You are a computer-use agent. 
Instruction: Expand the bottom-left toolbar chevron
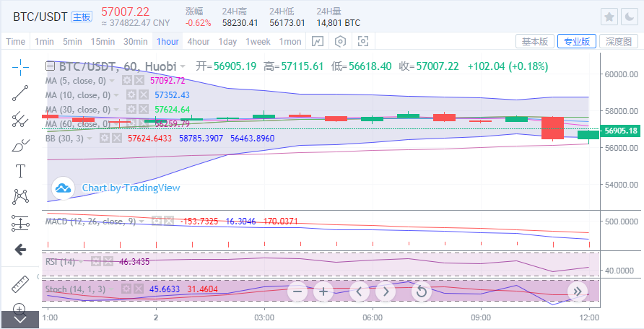[x=19, y=318]
